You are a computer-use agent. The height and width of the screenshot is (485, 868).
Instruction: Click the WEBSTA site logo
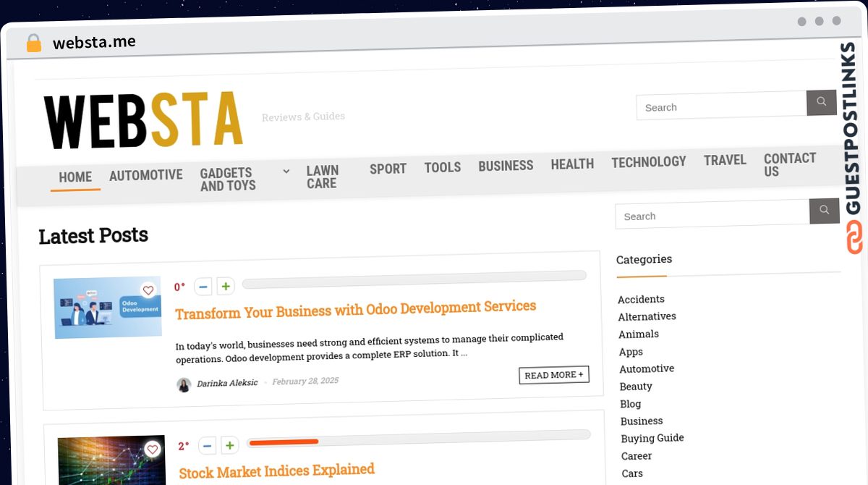(x=142, y=120)
